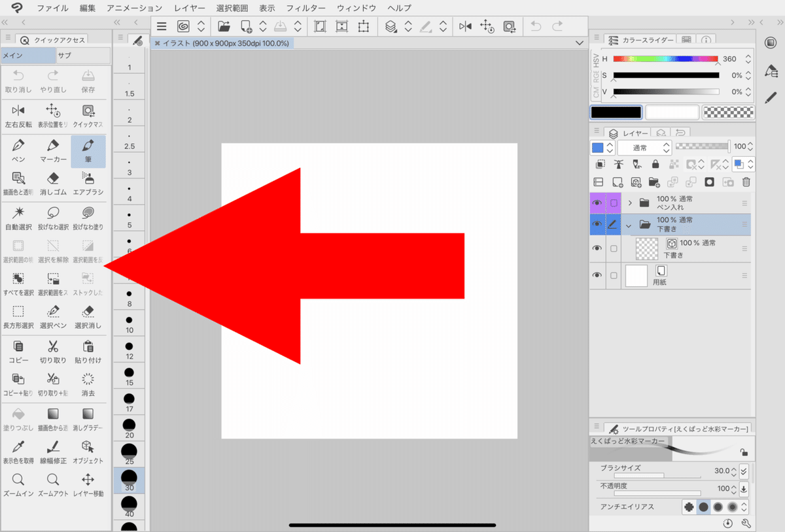Toggle visibility of 下書き folder

[597, 224]
